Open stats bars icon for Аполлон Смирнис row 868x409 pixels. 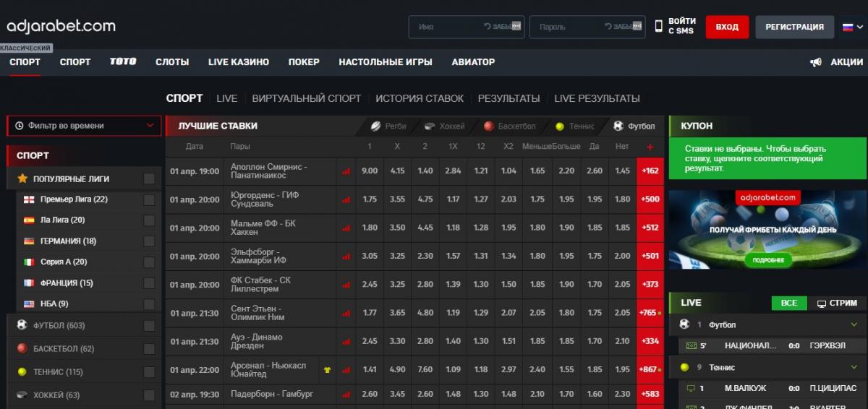[346, 171]
